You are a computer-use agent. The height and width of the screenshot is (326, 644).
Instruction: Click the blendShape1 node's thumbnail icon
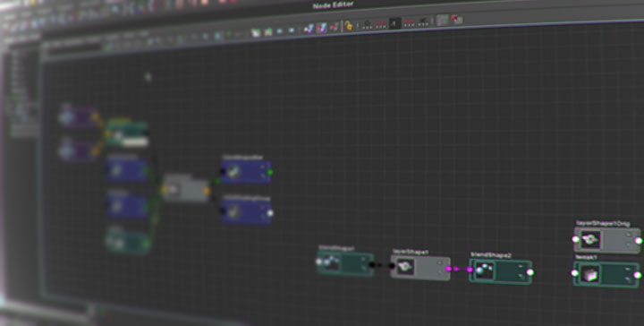click(x=331, y=262)
